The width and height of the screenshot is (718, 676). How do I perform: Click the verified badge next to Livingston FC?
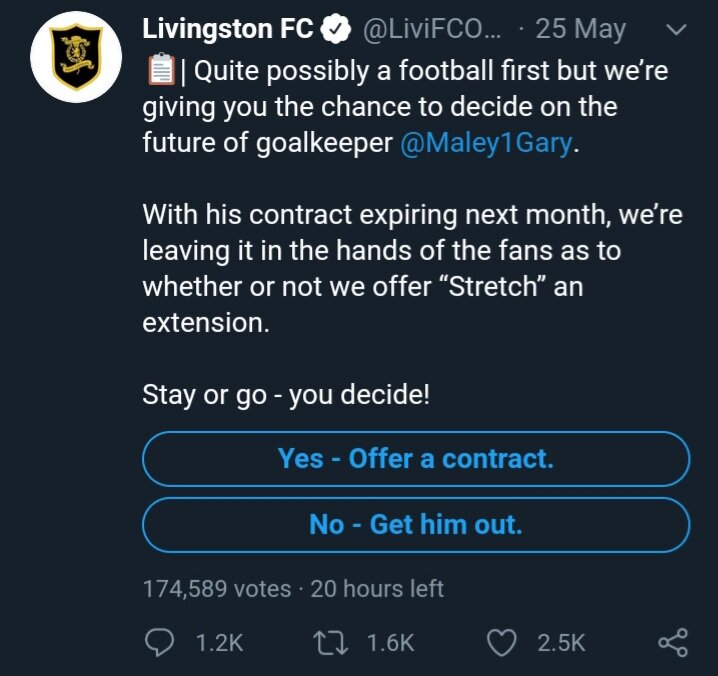pyautogui.click(x=336, y=29)
